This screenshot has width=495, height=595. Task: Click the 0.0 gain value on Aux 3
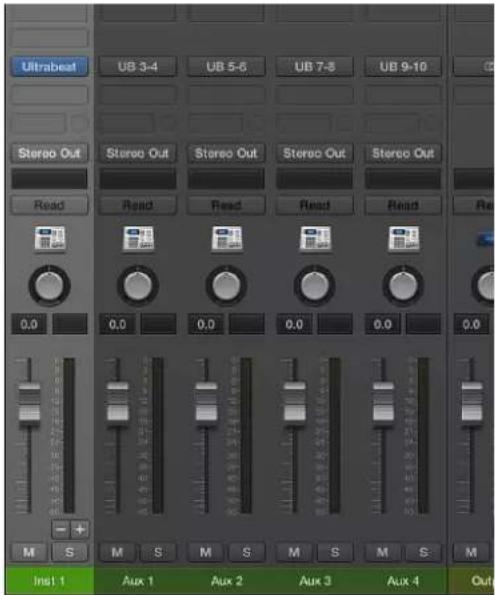point(294,324)
